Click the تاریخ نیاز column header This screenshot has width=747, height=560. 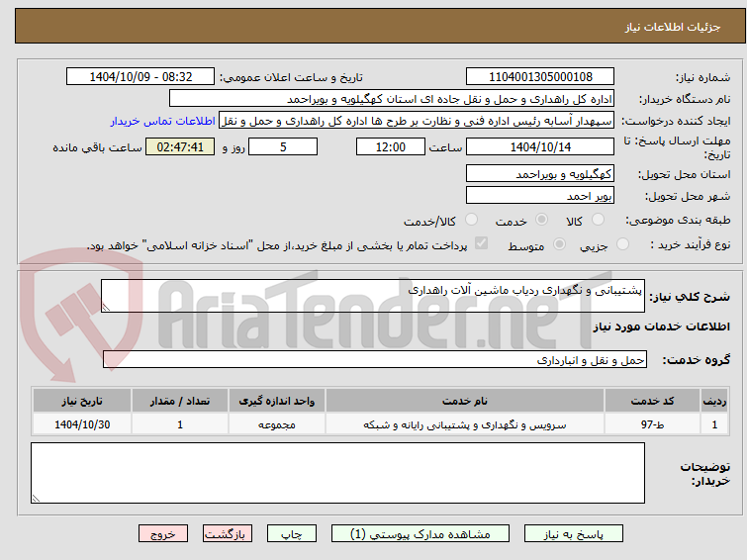pyautogui.click(x=82, y=401)
